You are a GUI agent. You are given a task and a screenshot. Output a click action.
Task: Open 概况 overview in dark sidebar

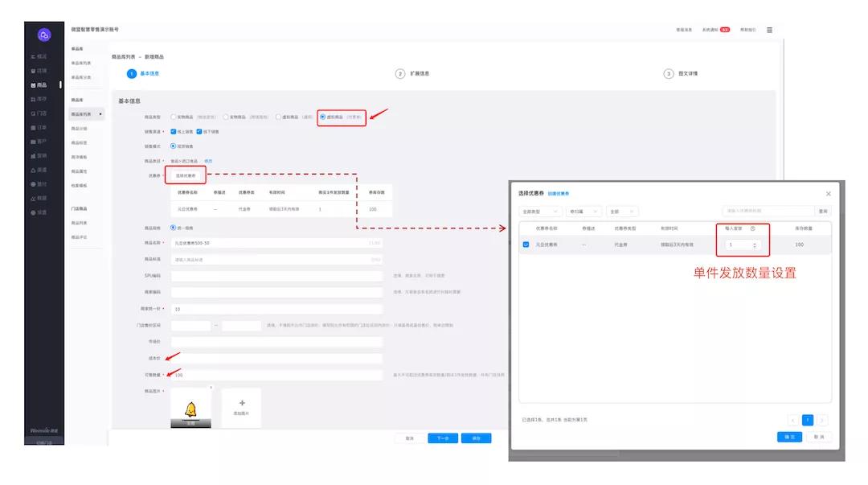tap(39, 56)
